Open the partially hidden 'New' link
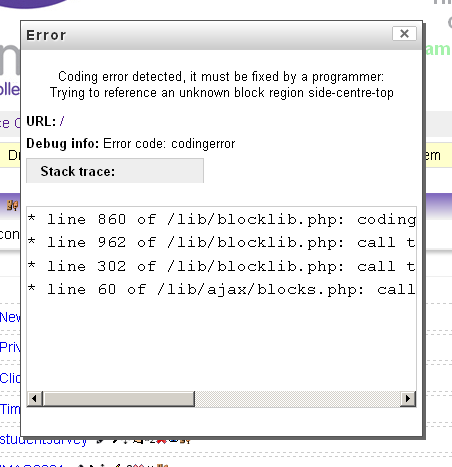This screenshot has width=452, height=467. click(x=10, y=317)
